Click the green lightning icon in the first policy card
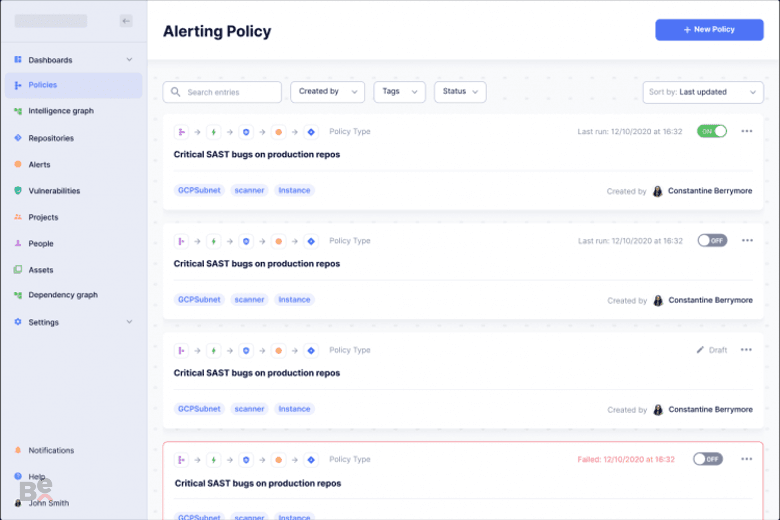780x520 pixels. pos(213,132)
